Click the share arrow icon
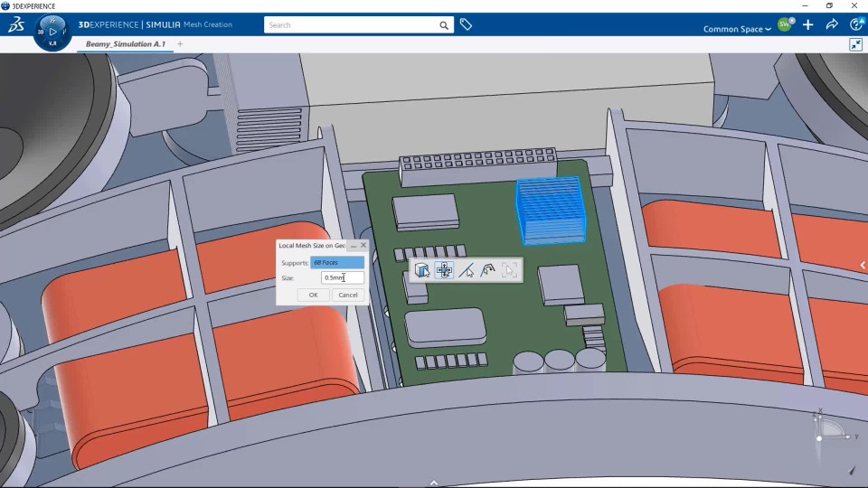Screen dimensions: 868x488 tap(832, 25)
